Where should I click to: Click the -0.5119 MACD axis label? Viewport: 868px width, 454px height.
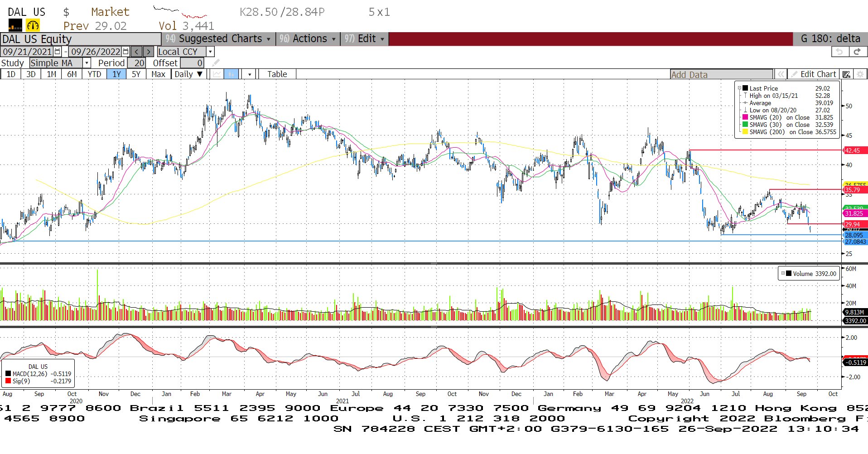tap(855, 362)
